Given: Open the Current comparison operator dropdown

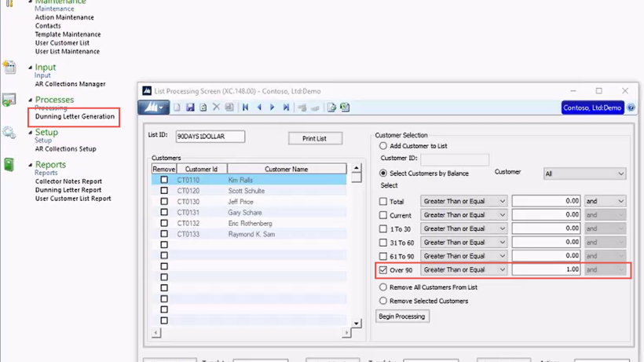Looking at the screenshot, I should coord(463,214).
